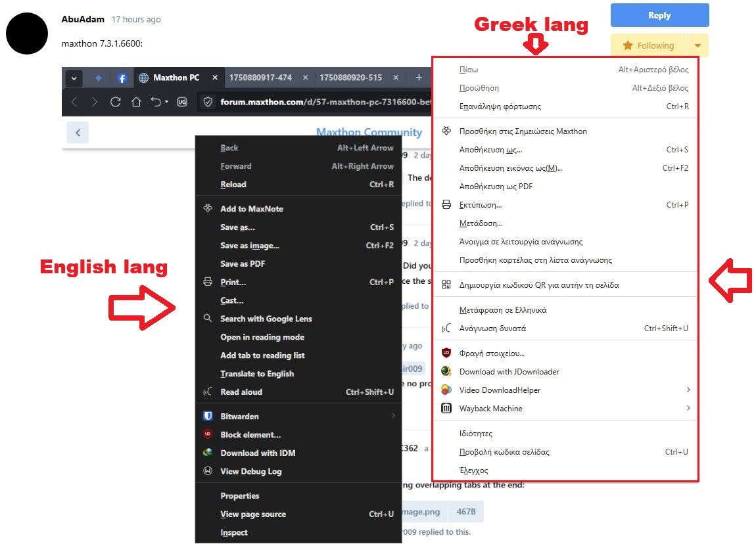Open the Maxthon Community link
The image size is (756, 544).
(x=369, y=132)
